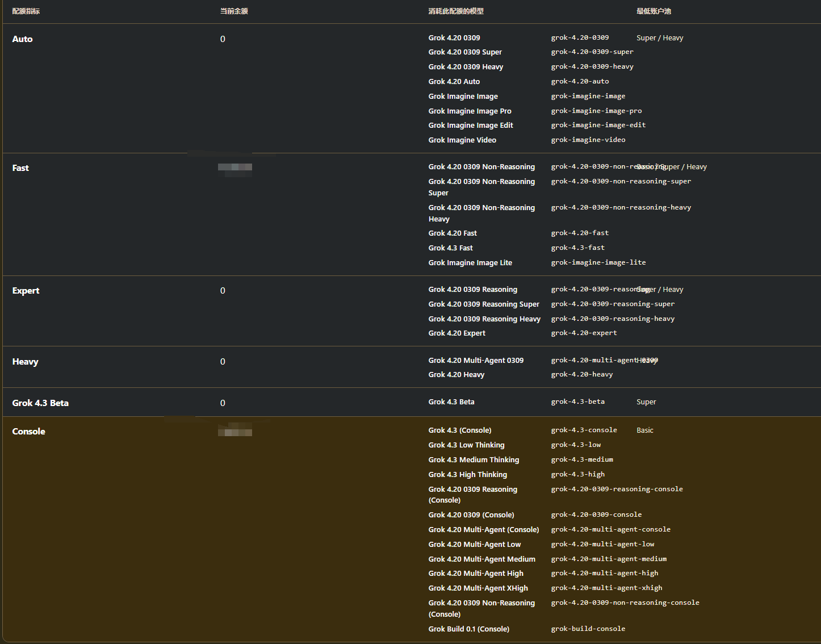Viewport: 821px width, 644px height.
Task: Click the model ID grok-4.20-expert
Action: tap(584, 333)
